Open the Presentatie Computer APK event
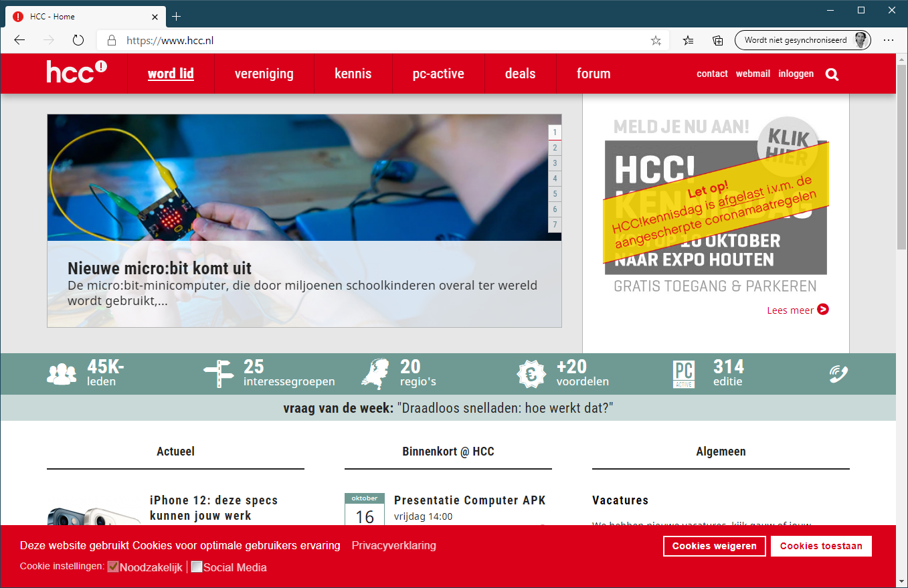The image size is (908, 588). tap(470, 500)
